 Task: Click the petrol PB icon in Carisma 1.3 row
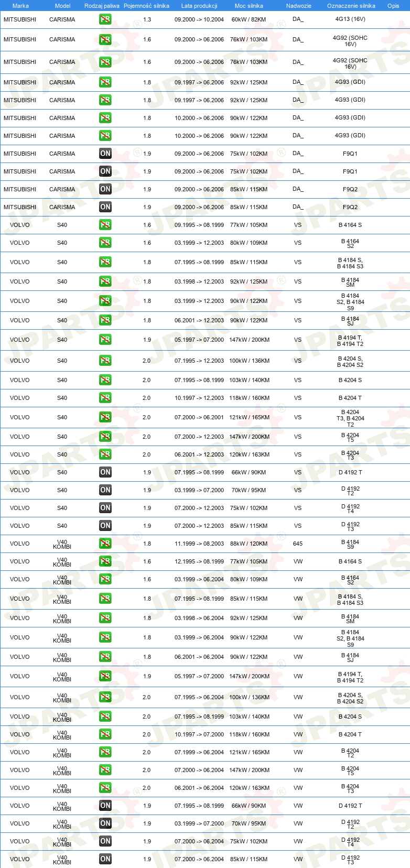(x=105, y=19)
